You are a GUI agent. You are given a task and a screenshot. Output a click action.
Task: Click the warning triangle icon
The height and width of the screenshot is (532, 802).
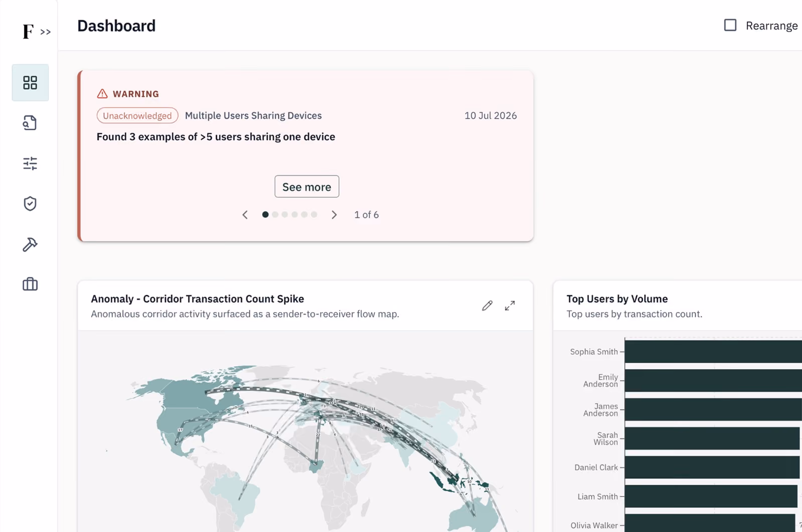102,94
